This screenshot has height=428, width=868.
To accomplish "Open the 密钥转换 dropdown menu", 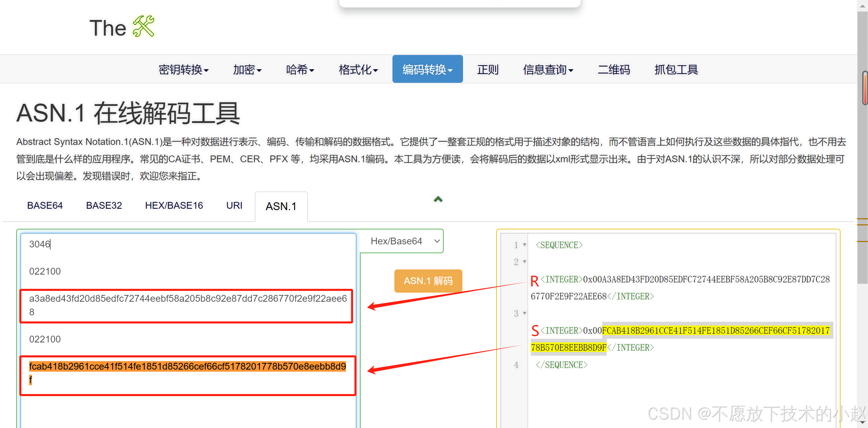I will pyautogui.click(x=184, y=70).
